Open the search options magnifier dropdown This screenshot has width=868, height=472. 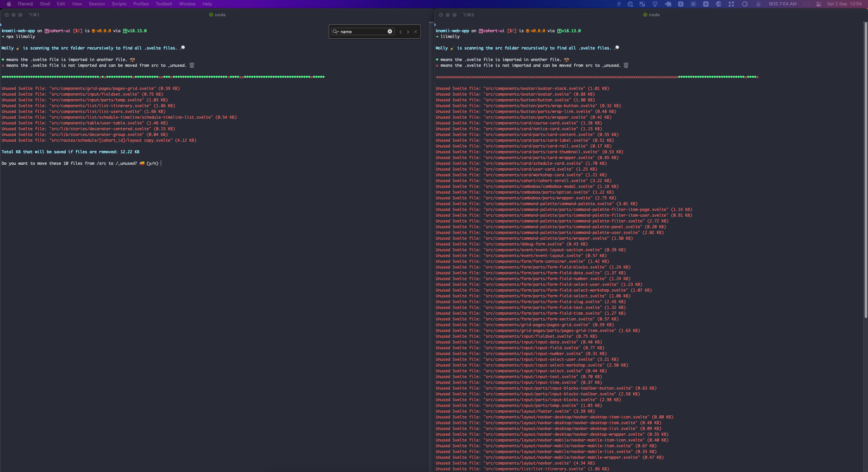(x=336, y=32)
